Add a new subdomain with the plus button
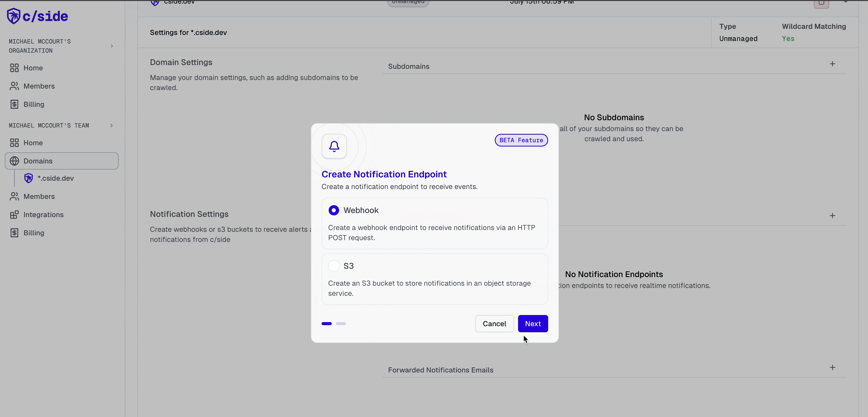The height and width of the screenshot is (417, 868). click(833, 64)
